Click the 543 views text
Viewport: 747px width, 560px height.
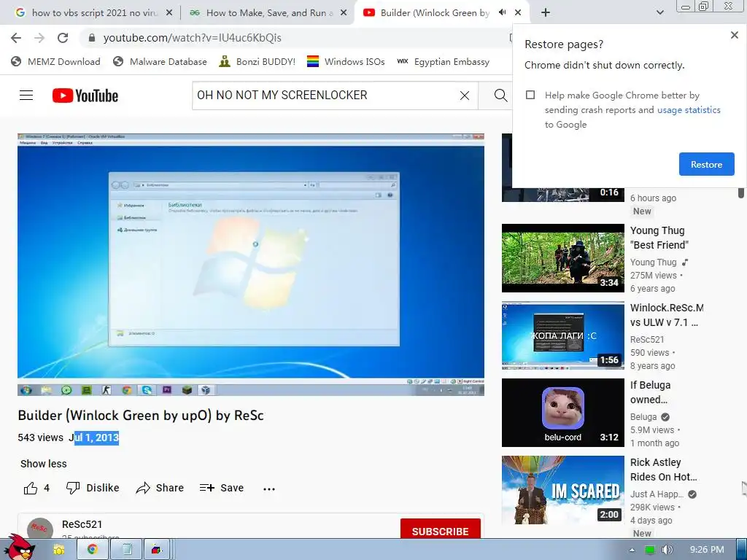pos(41,437)
